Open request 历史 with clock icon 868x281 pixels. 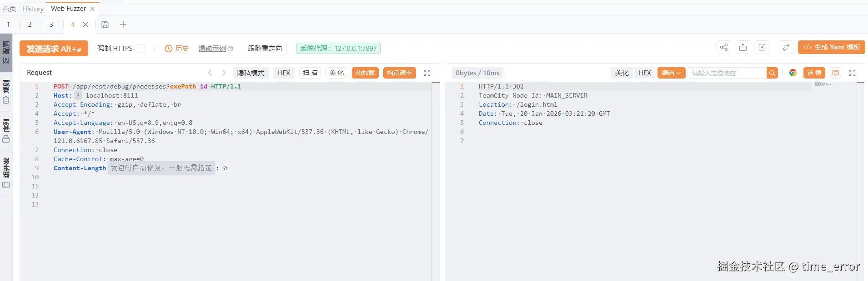[177, 49]
